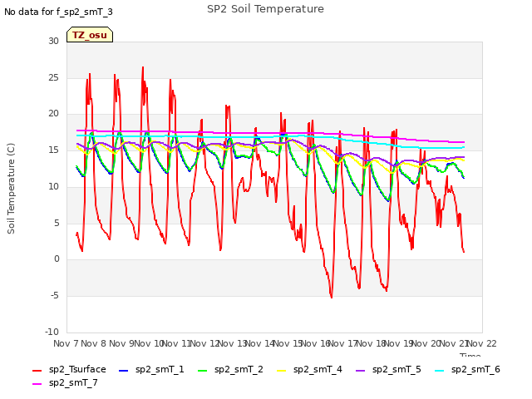Click the Nov 7 x-axis tick label
This screenshot has height=399, width=532.
click(66, 343)
